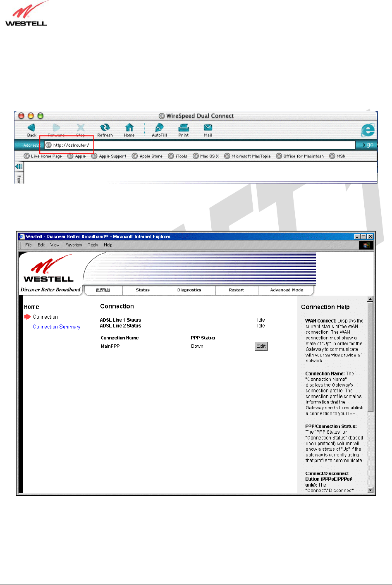Click the AutoFill pen icon
The height and width of the screenshot is (585, 392).
pos(159,127)
